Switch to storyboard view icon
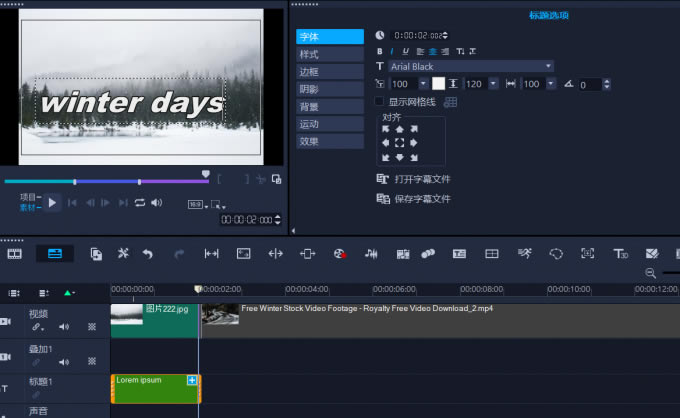Screen dimensions: 680x418 (x=15, y=254)
